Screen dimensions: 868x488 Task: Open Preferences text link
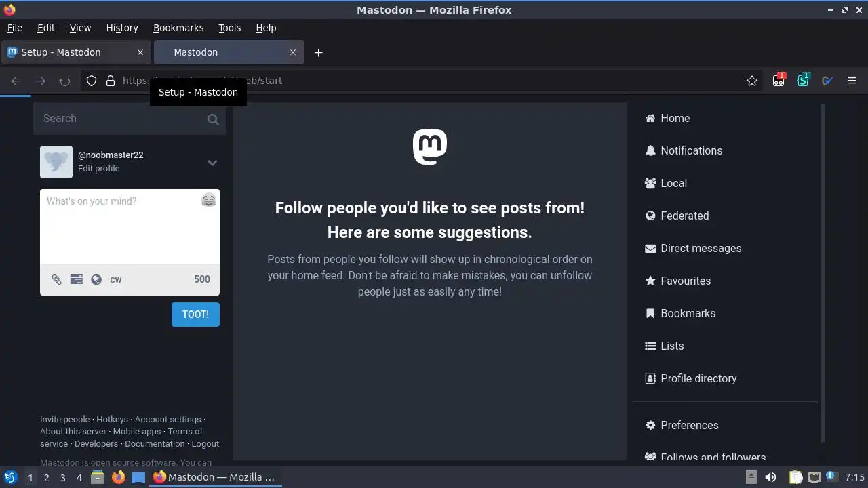[x=690, y=425]
